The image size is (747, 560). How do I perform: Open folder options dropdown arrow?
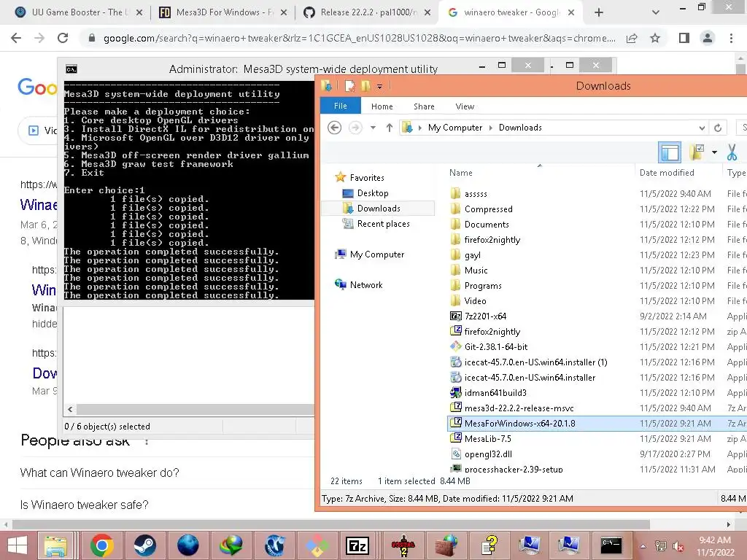pos(714,152)
